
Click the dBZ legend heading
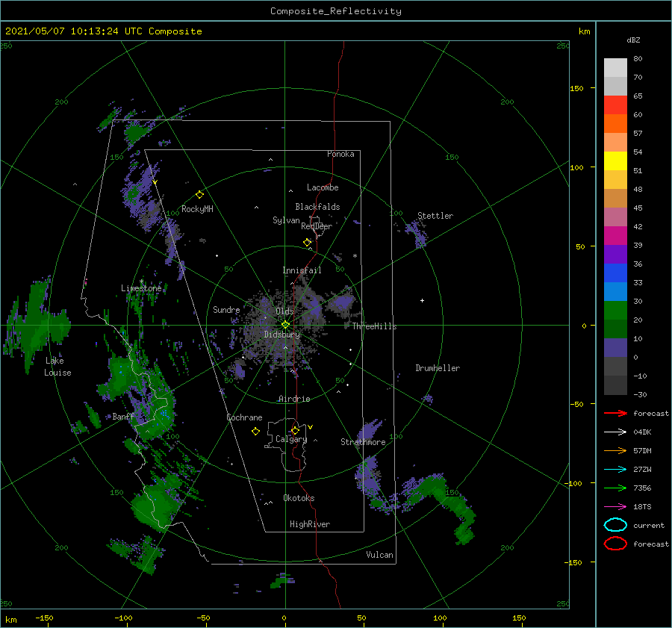(633, 40)
